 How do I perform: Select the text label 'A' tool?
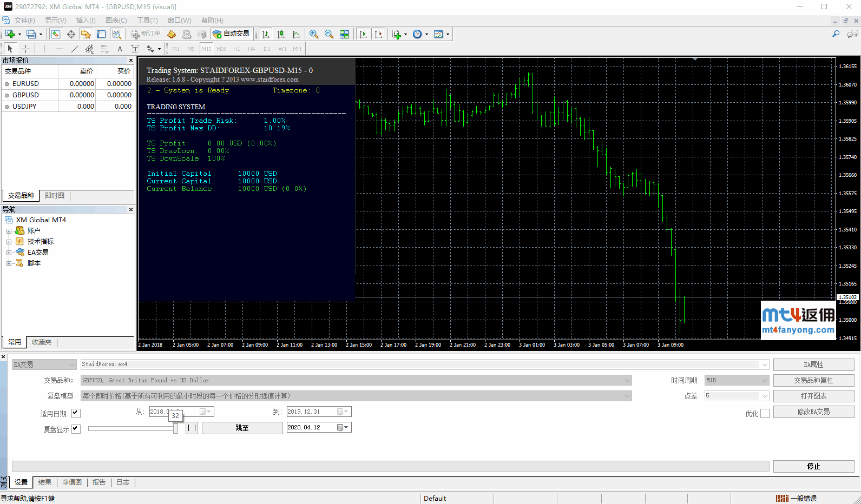120,49
